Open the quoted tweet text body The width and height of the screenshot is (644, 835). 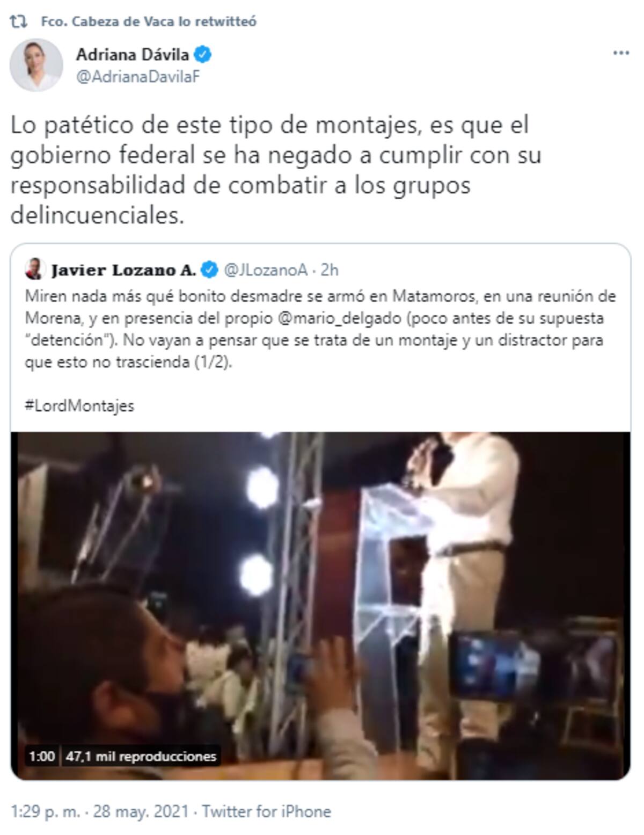[x=320, y=329]
